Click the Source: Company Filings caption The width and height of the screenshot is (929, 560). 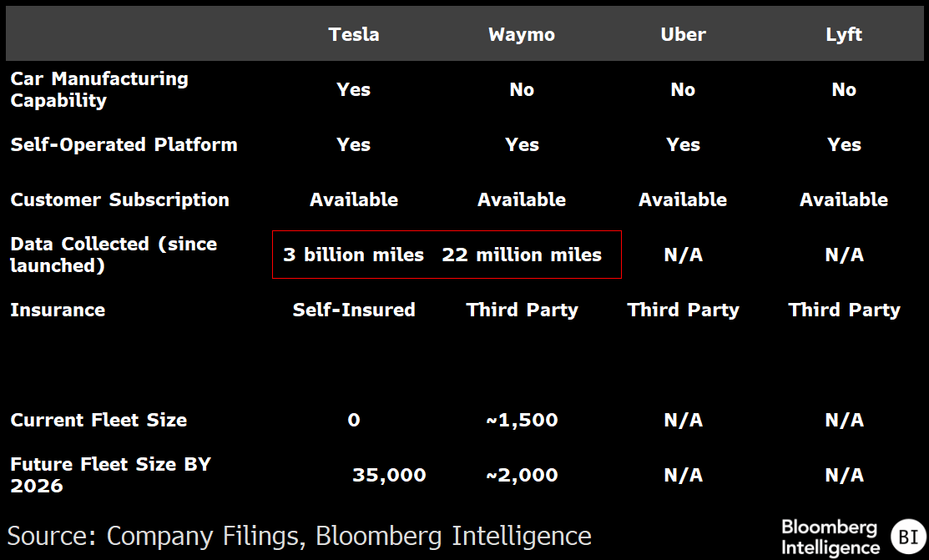pos(300,535)
